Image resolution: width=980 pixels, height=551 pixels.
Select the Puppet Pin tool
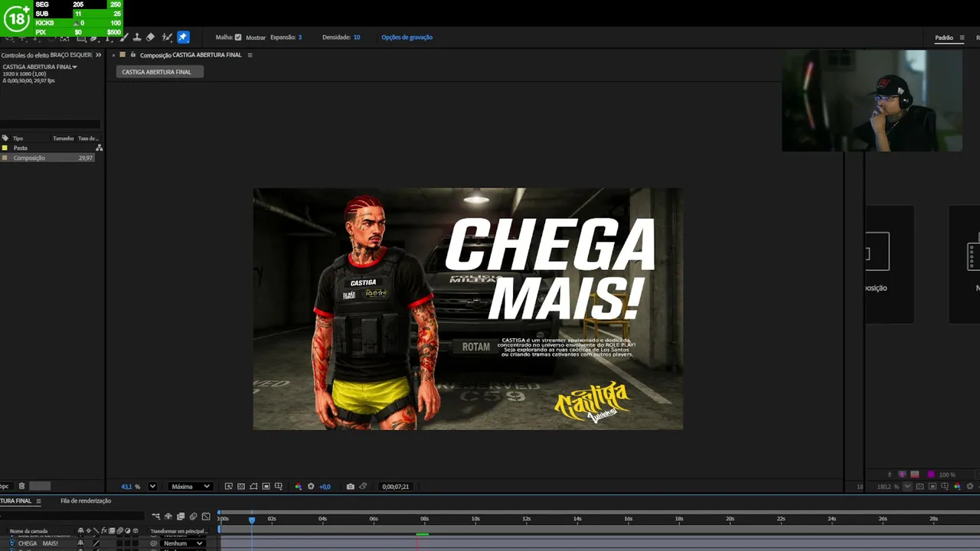click(183, 37)
